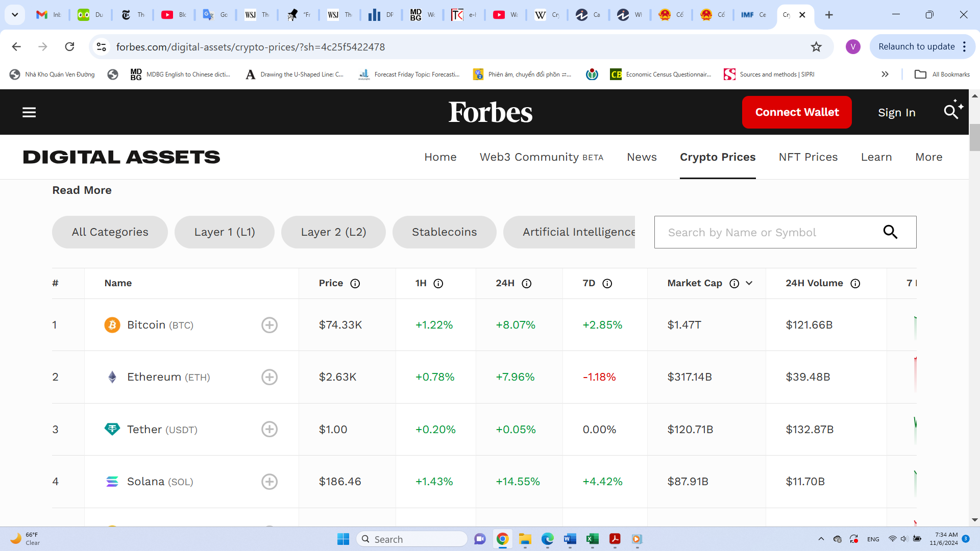Open the Windows Start menu
The image size is (980, 551).
tap(343, 539)
